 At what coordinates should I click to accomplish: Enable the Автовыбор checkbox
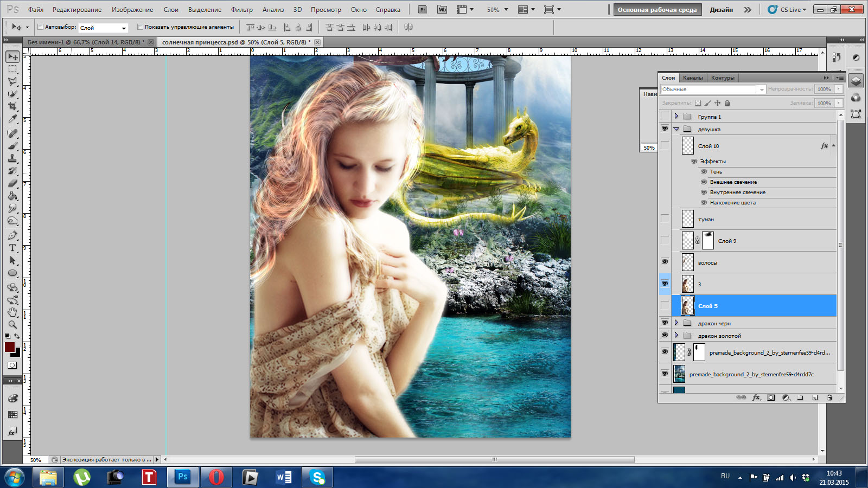tap(40, 27)
